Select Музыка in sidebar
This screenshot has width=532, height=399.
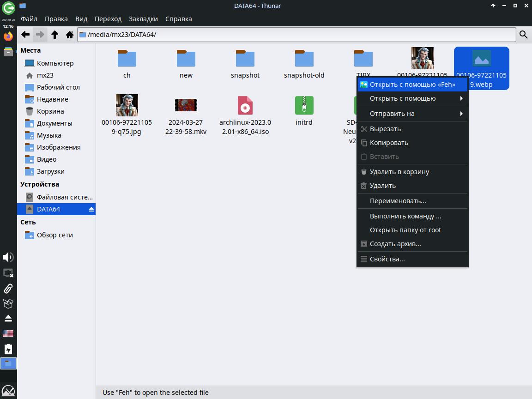56,135
